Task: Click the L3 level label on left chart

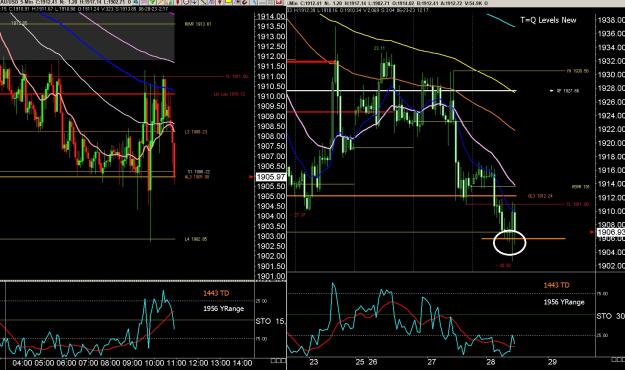Action: coord(196,132)
